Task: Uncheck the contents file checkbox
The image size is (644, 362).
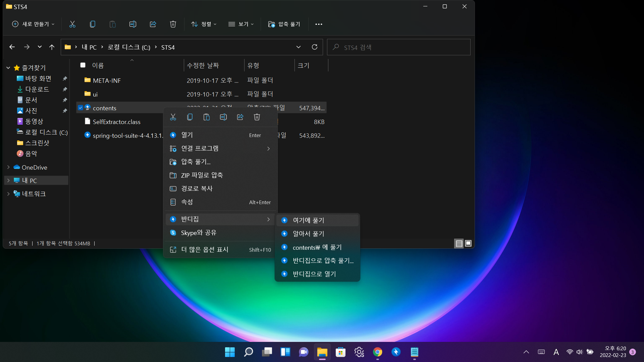Action: click(80, 108)
